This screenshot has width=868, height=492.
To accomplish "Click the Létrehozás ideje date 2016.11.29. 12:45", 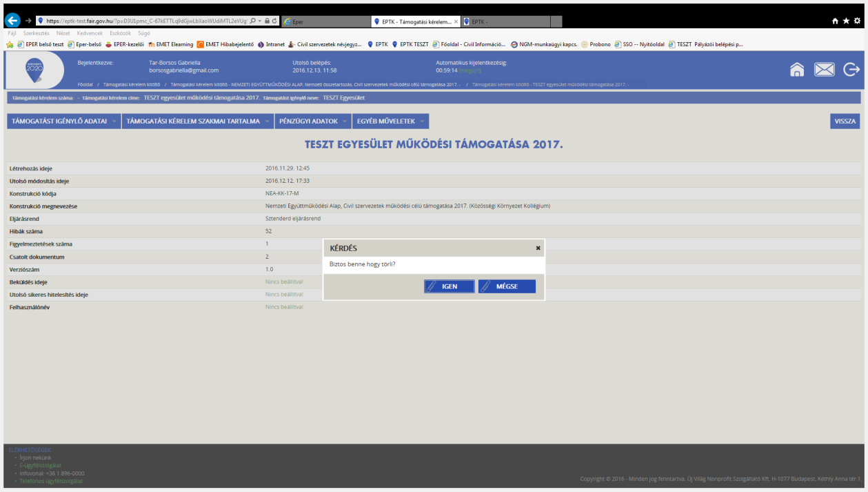I will (x=287, y=168).
